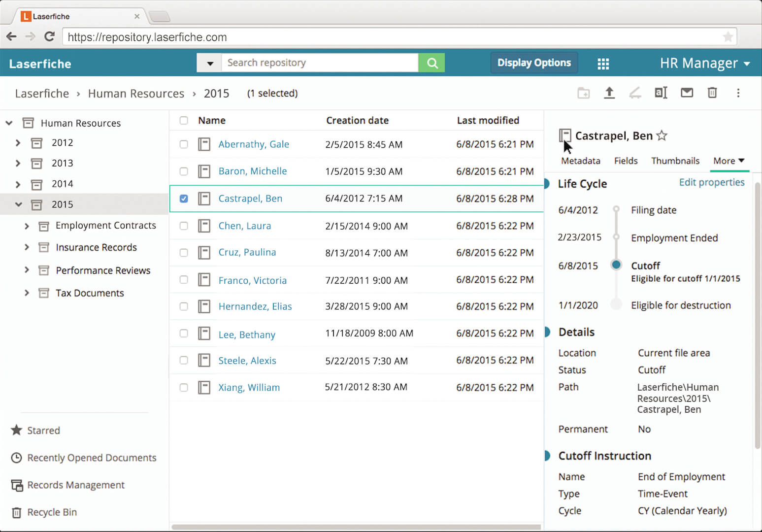Click the green search magnifier button
Viewport: 762px width, 532px height.
pos(431,63)
